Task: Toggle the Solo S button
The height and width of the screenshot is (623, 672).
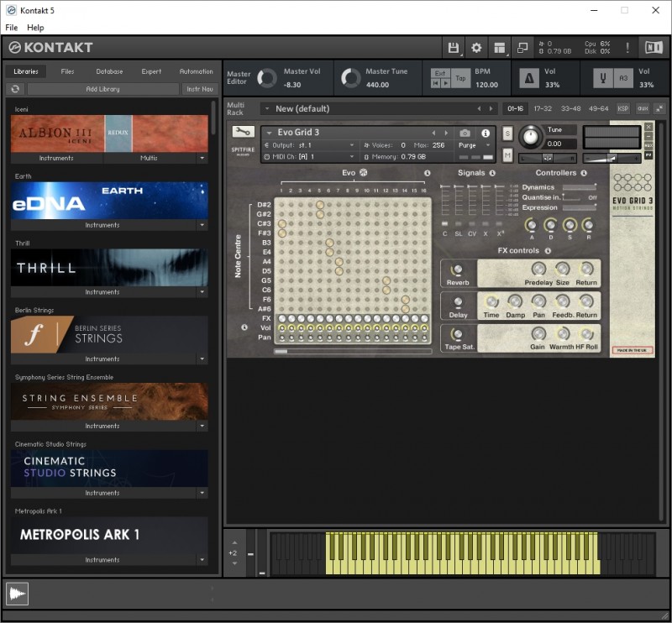Action: pyautogui.click(x=507, y=133)
